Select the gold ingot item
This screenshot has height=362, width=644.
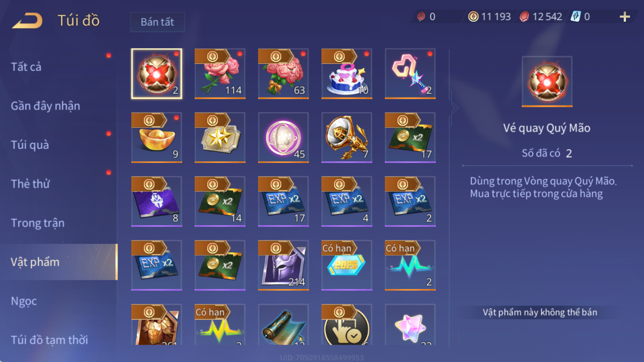pyautogui.click(x=157, y=138)
